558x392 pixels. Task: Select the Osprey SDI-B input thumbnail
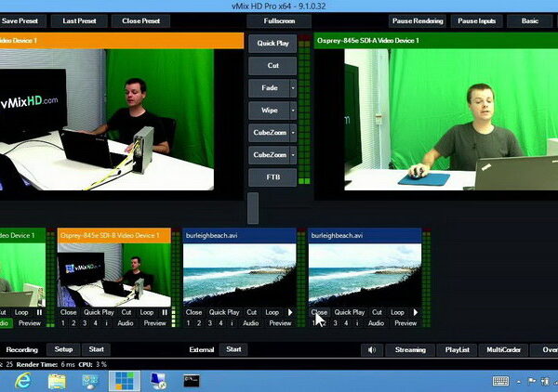pyautogui.click(x=113, y=275)
